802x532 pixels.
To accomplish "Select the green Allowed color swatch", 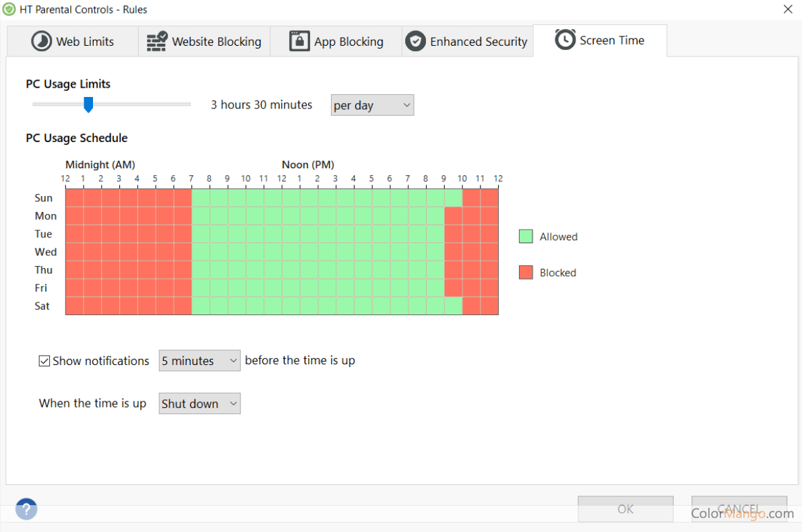I will point(526,236).
